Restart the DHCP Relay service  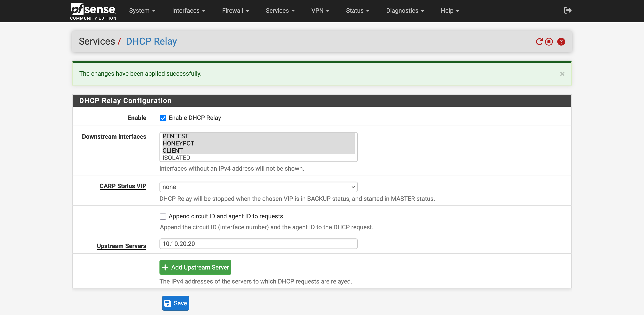tap(540, 42)
